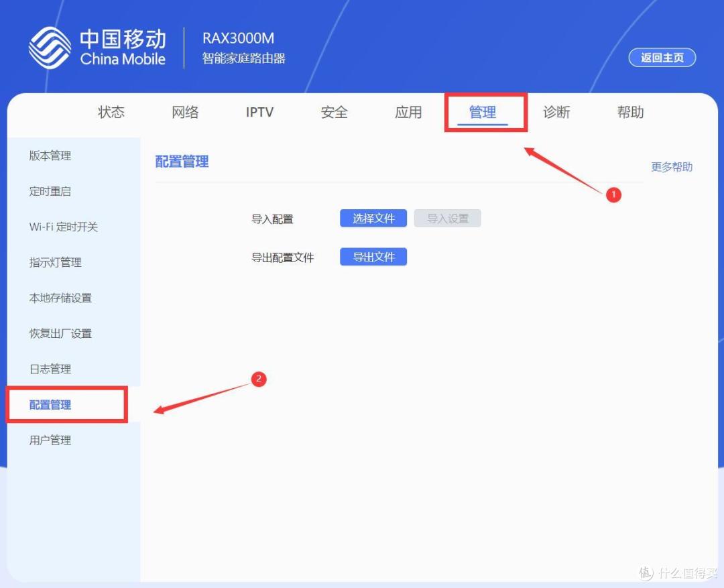The height and width of the screenshot is (588, 724).
Task: Open 版本管理 in the sidebar
Action: pos(50,156)
